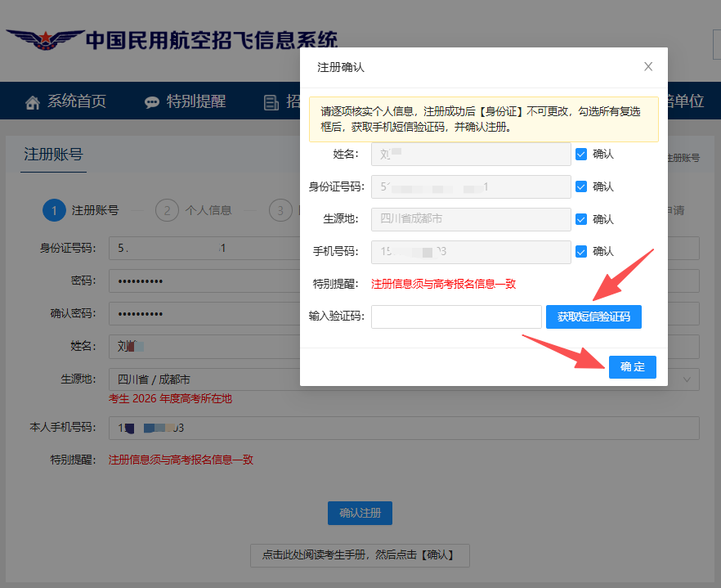Image resolution: width=721 pixels, height=588 pixels.
Task: Click the 点击此处阅读考生手册 button
Action: [x=360, y=555]
